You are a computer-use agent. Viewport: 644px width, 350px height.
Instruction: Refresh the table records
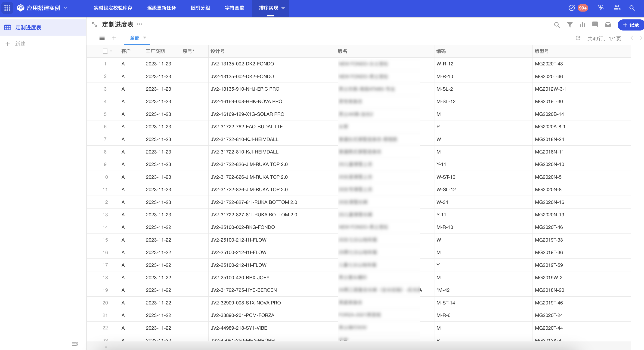578,38
